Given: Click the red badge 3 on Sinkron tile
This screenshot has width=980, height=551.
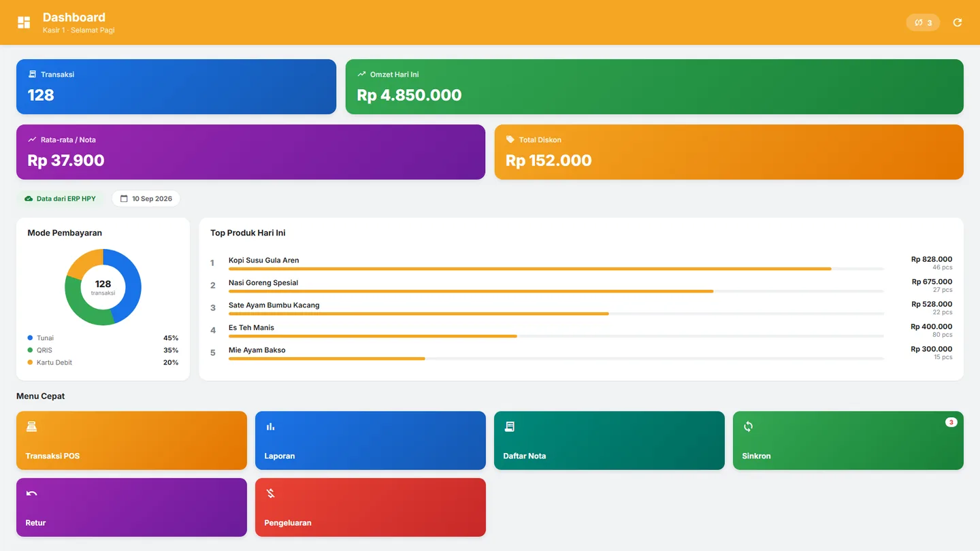Looking at the screenshot, I should [951, 422].
